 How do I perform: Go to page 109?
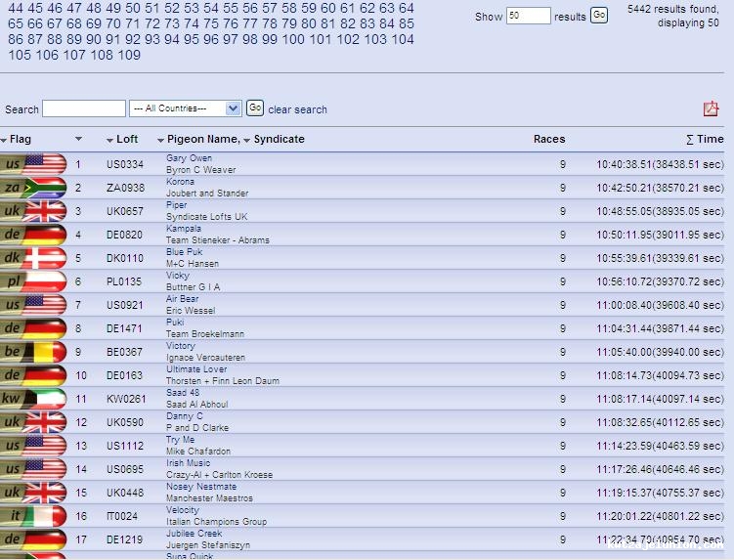(129, 55)
